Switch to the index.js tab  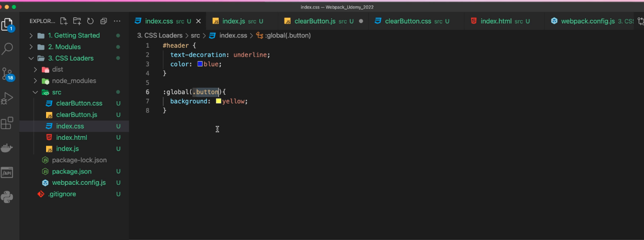(243, 21)
